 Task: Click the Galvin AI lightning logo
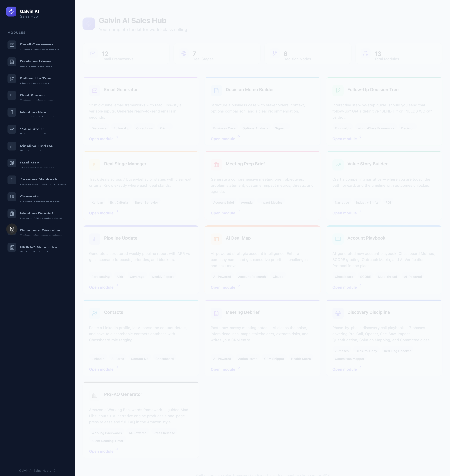click(x=11, y=11)
